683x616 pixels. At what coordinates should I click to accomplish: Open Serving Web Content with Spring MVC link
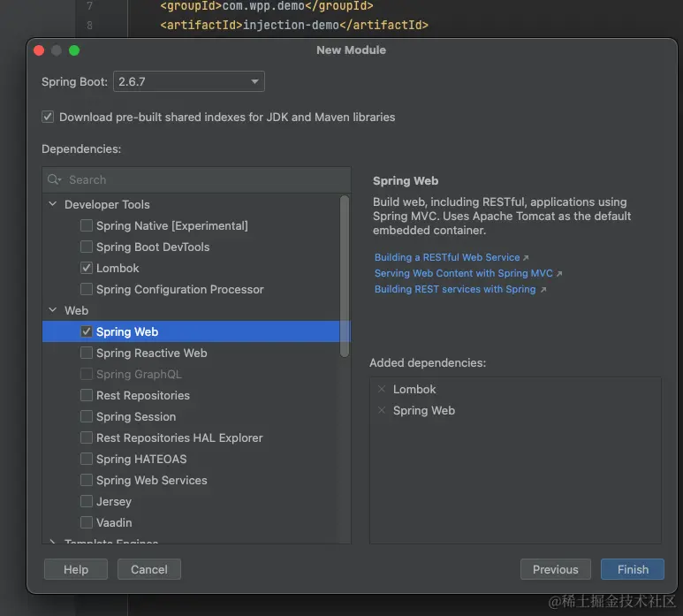(463, 273)
